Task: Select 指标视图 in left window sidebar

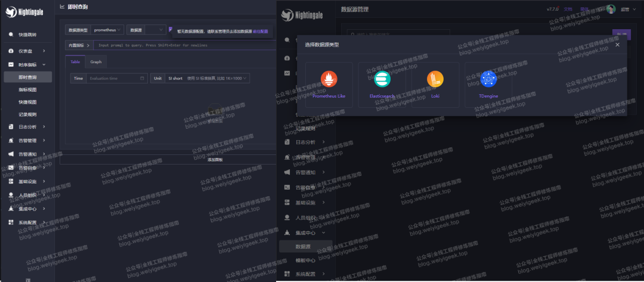Action: [28, 89]
